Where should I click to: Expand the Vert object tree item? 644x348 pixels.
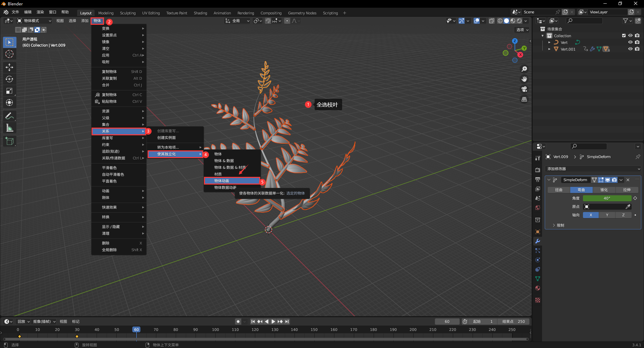point(549,43)
